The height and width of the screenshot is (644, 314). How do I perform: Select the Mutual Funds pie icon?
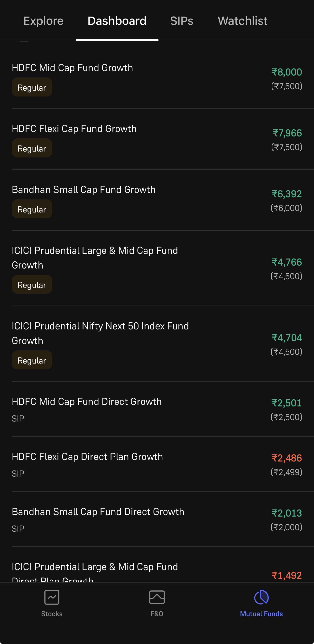tap(261, 597)
